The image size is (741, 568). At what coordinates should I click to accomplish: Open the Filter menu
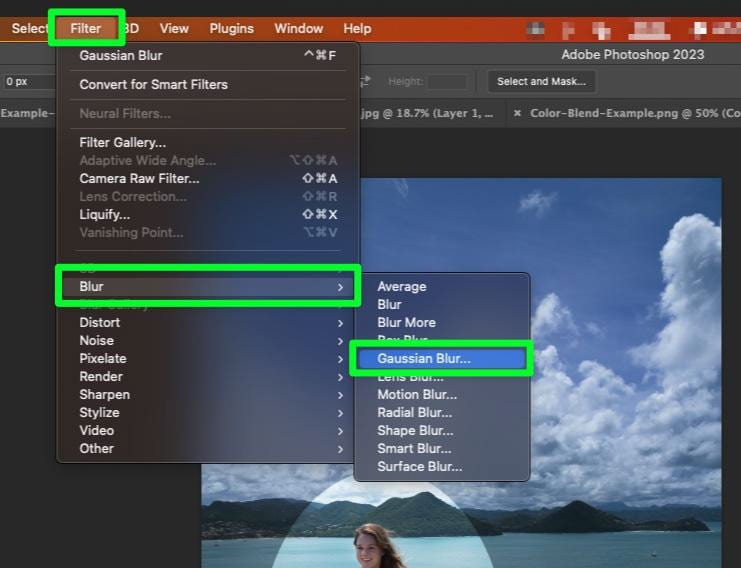point(86,28)
